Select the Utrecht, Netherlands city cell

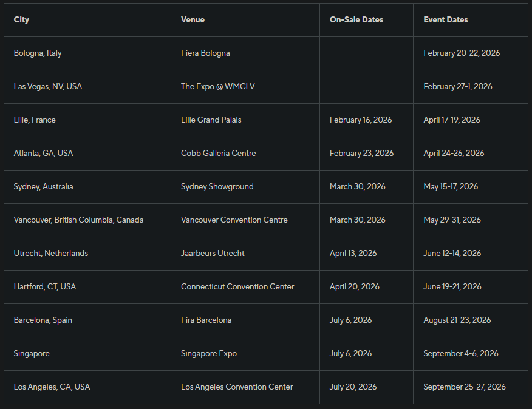pos(51,253)
